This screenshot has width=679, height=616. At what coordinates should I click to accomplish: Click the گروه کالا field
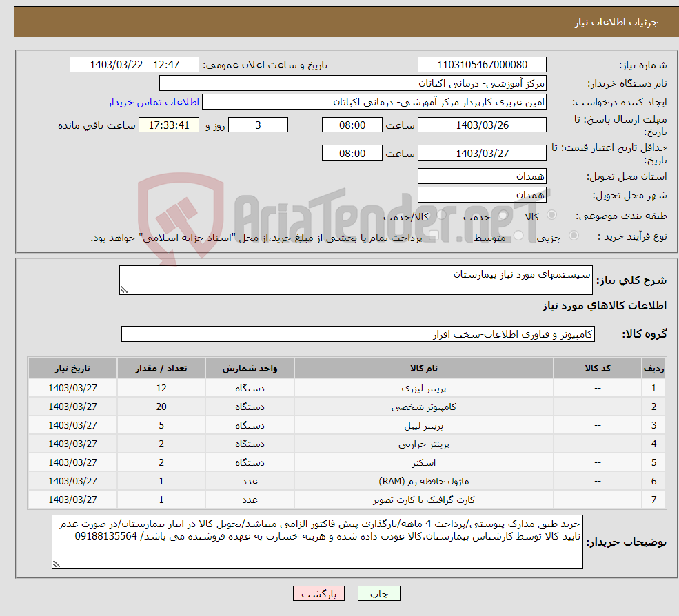pos(358,333)
